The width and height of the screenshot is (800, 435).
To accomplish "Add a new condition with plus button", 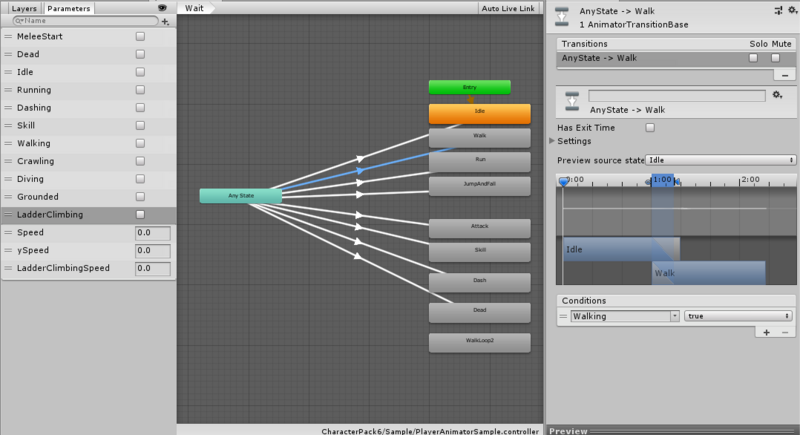I will coord(766,332).
